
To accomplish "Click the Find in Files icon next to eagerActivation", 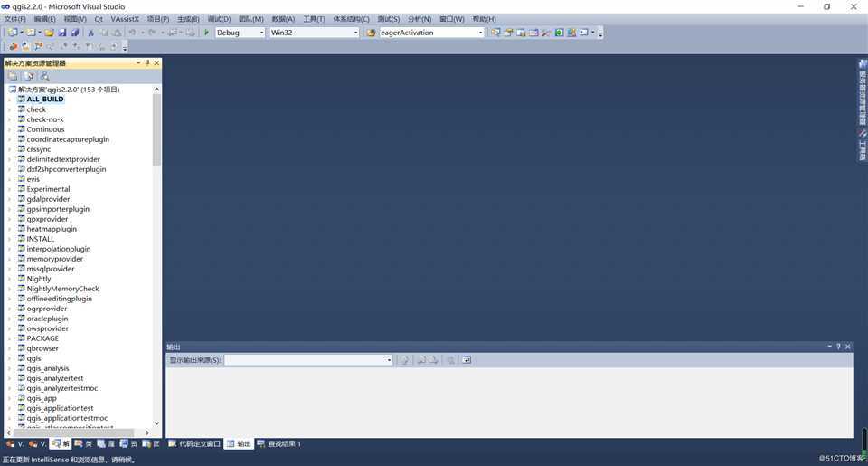I will point(371,33).
